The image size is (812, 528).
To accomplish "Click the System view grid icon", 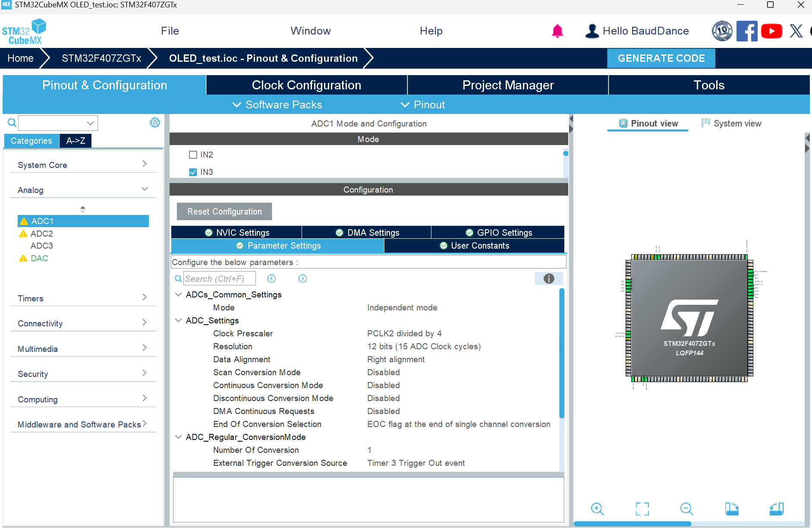I will (705, 123).
